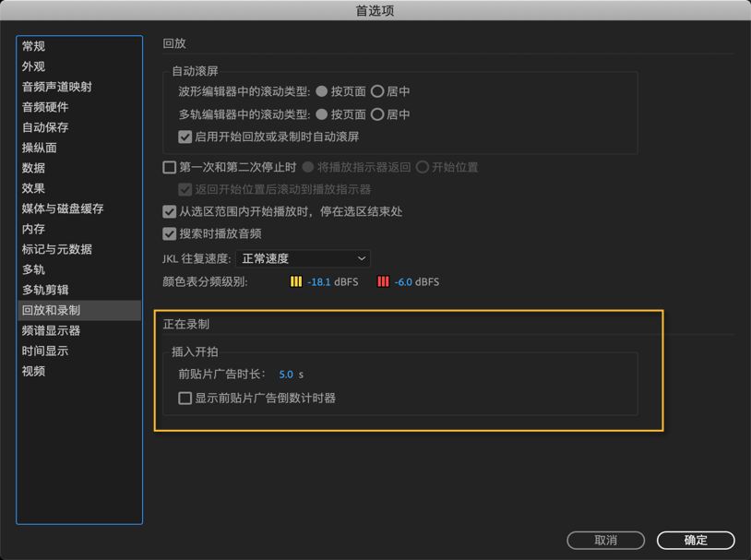
Task: Select the 开始位置 radio option
Action: point(423,167)
